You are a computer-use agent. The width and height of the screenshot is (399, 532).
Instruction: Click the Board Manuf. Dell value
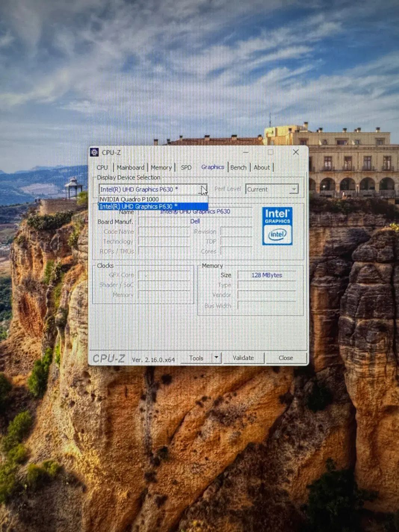click(195, 221)
